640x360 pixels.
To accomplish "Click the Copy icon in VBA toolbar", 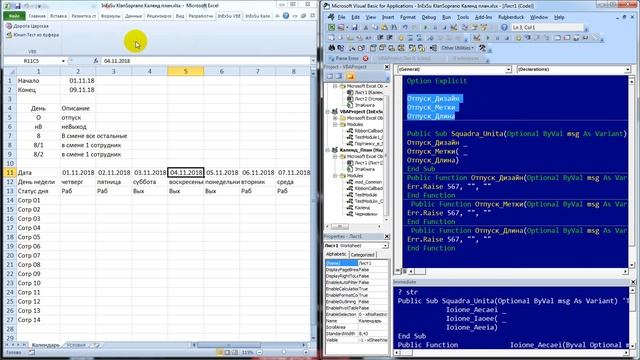I will pyautogui.click(x=374, y=27).
